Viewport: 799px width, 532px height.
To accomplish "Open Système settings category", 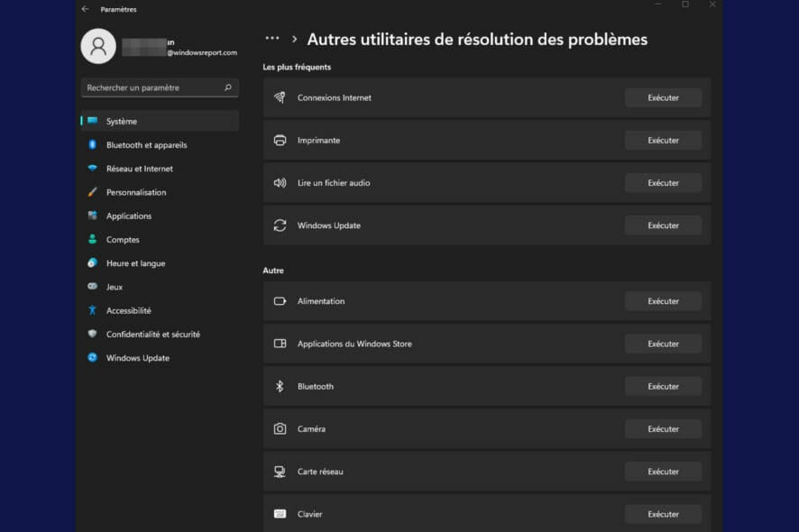I will coord(160,122).
